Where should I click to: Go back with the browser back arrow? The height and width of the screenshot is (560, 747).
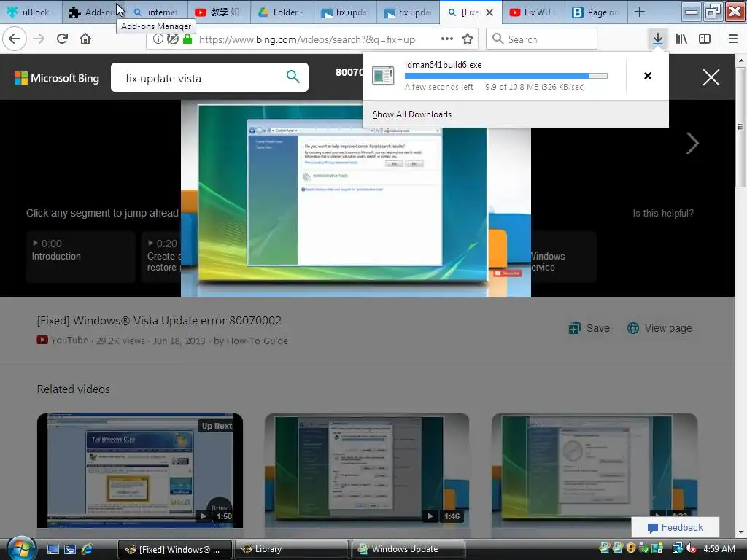click(x=15, y=39)
